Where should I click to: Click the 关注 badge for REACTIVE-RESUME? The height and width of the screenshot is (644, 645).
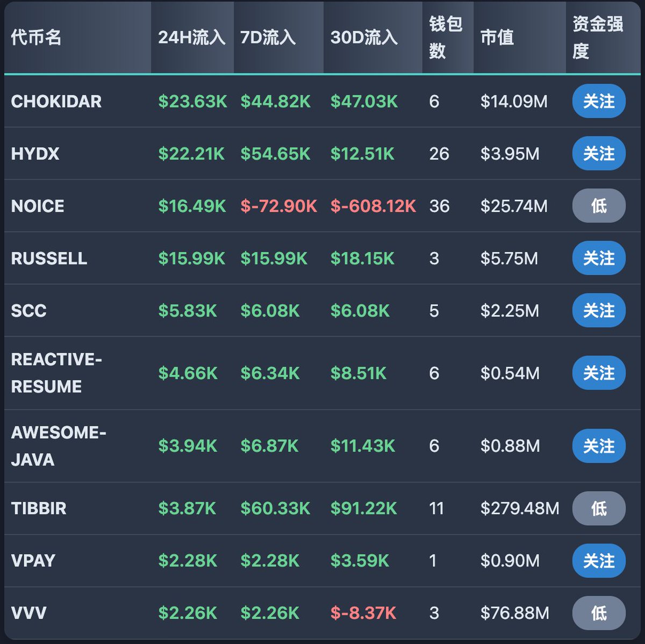coord(598,373)
